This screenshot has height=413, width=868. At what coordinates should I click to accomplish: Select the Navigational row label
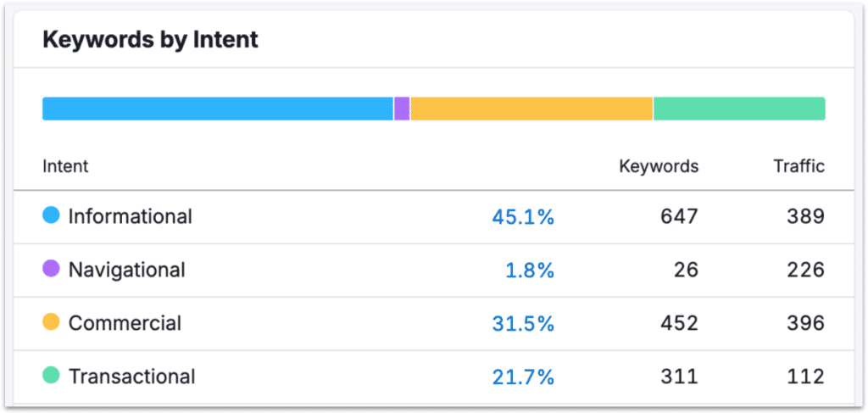126,270
